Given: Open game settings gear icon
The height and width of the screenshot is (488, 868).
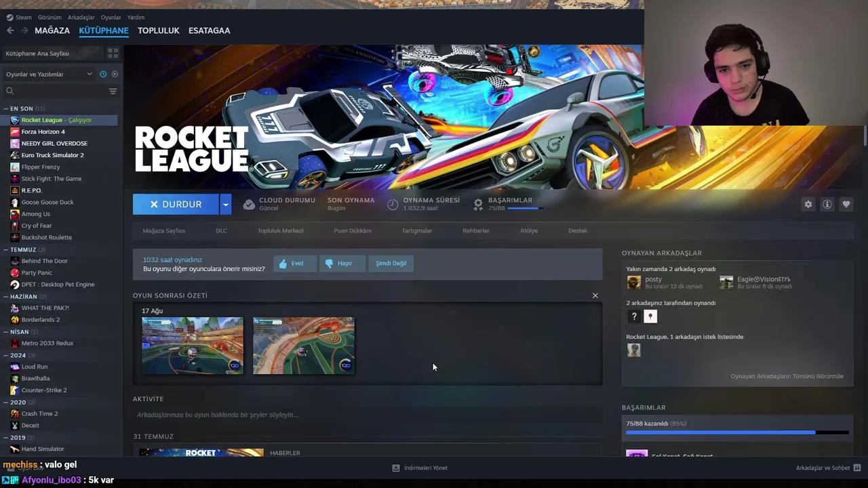Looking at the screenshot, I should coord(808,204).
